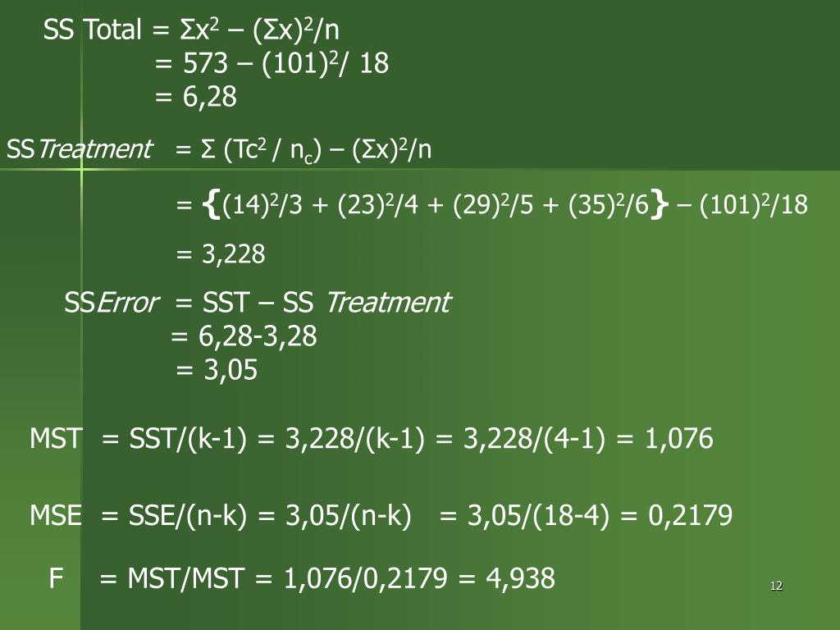Click the MSE result 0,2179
The image size is (840, 630).
click(690, 515)
